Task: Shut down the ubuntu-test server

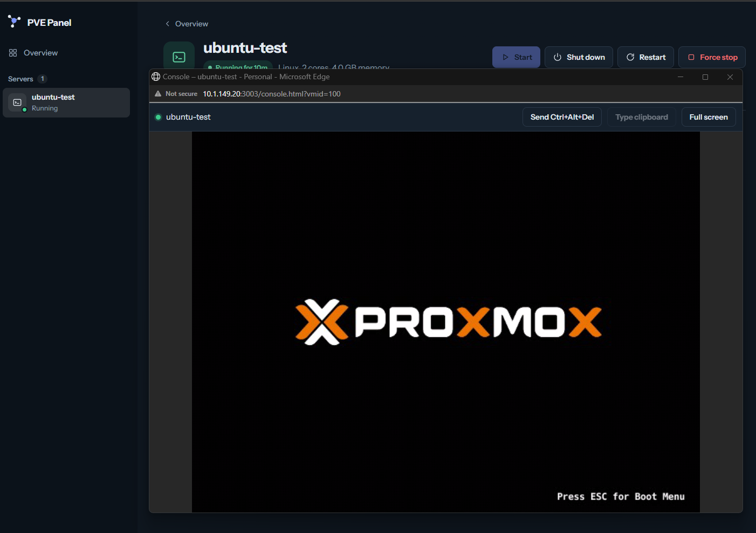Action: [579, 57]
